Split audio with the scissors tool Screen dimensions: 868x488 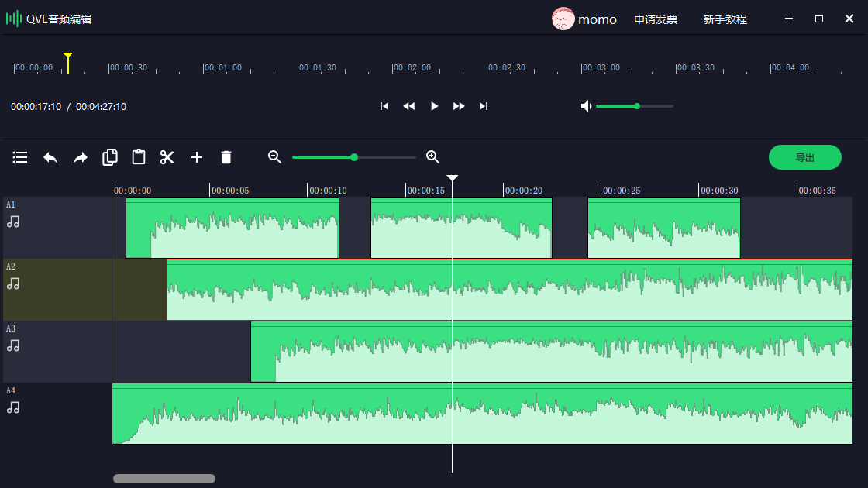pos(167,157)
